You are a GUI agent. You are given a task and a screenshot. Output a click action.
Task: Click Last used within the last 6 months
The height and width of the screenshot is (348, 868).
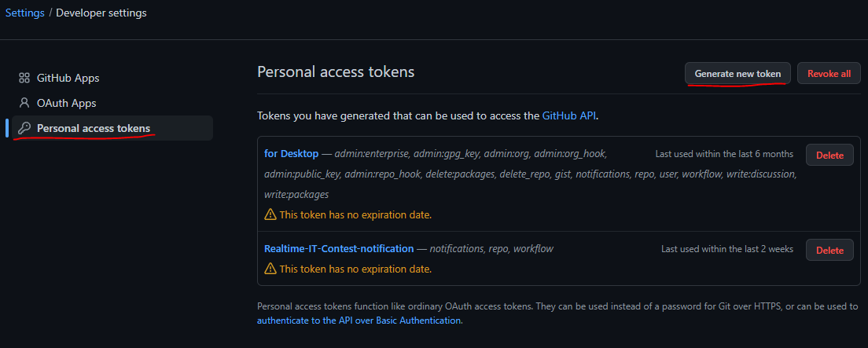[x=724, y=154]
